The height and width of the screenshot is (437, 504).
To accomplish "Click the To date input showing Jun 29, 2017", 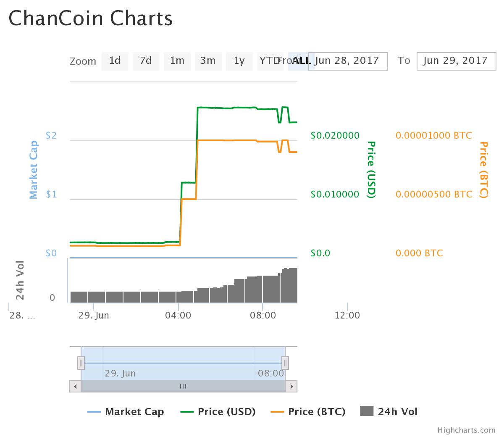I will point(456,61).
